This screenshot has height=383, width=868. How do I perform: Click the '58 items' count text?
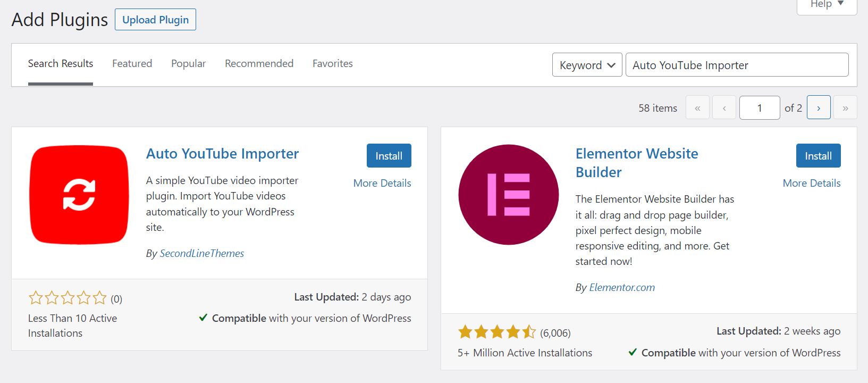point(658,108)
